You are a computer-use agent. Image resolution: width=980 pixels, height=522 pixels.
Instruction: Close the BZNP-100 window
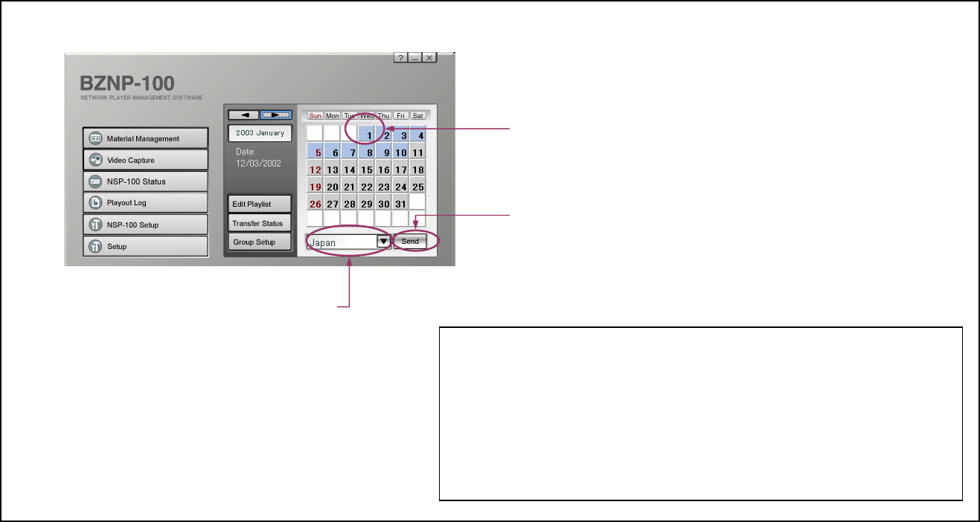429,57
